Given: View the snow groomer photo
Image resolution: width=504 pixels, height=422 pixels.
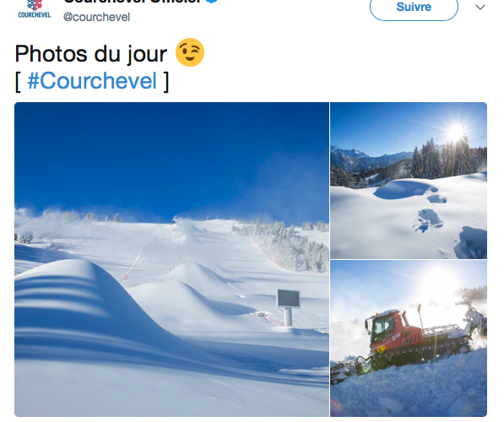Looking at the screenshot, I should [409, 338].
